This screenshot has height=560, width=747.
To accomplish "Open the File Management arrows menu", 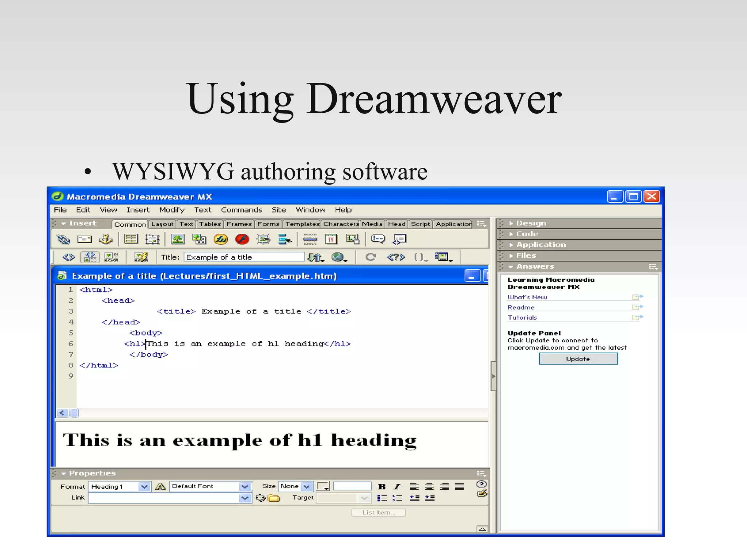I will 316,257.
